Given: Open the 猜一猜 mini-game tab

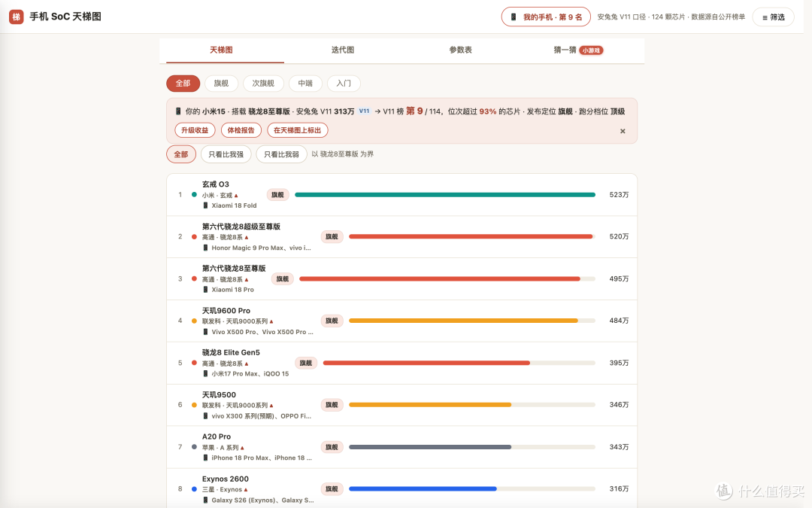Looking at the screenshot, I should point(578,50).
